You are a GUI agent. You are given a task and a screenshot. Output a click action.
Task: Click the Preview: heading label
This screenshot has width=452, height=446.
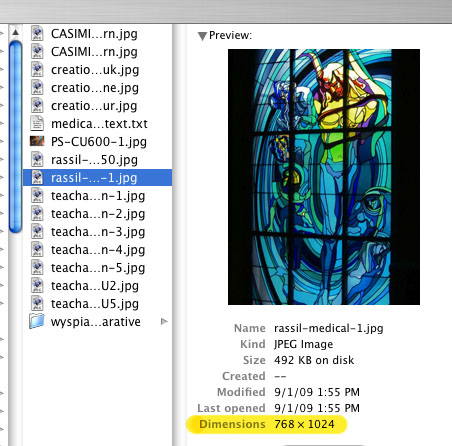coord(230,35)
